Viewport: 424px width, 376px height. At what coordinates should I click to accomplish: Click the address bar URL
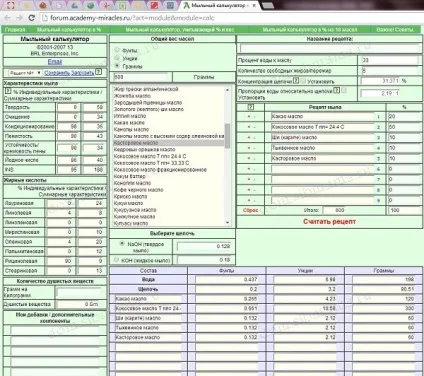[132, 18]
